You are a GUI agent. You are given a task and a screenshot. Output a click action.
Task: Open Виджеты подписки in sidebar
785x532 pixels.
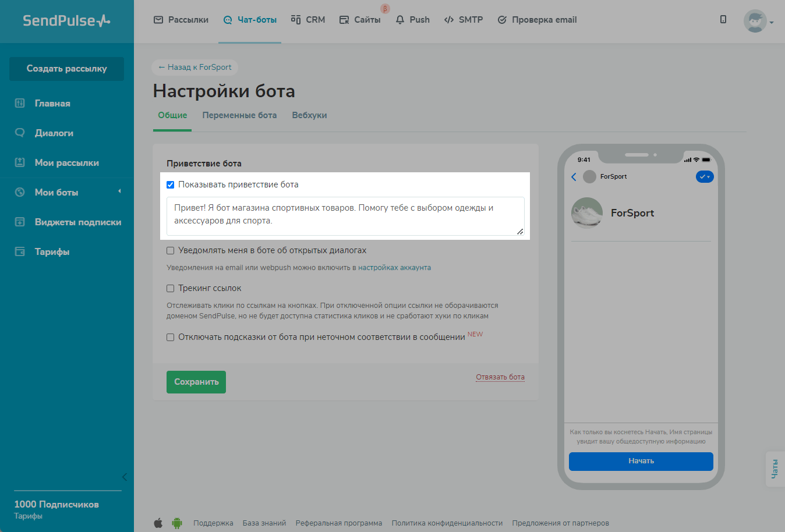(78, 222)
